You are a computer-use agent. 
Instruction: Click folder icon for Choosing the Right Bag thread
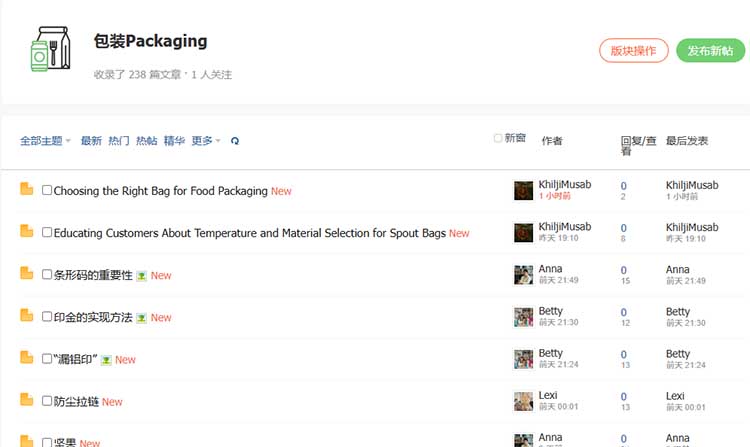(27, 190)
